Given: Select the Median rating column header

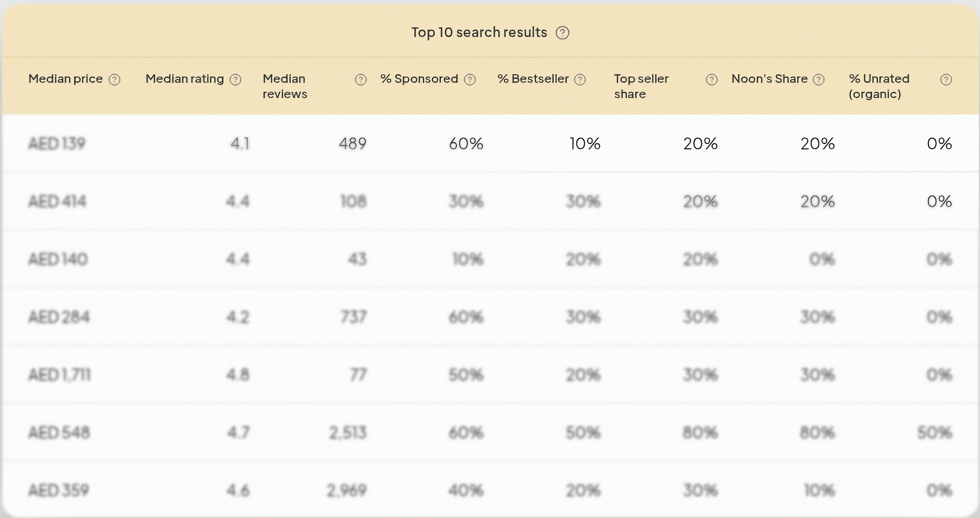Looking at the screenshot, I should coord(185,79).
